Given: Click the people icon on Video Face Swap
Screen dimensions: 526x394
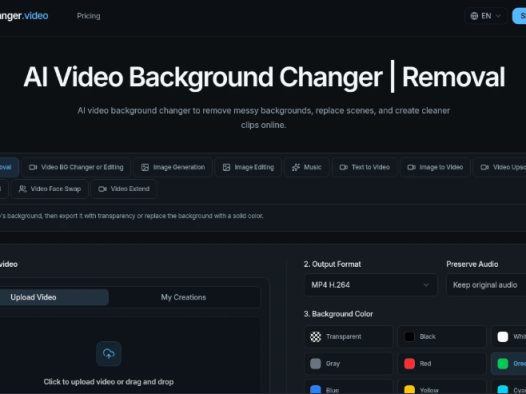Looking at the screenshot, I should coord(22,189).
